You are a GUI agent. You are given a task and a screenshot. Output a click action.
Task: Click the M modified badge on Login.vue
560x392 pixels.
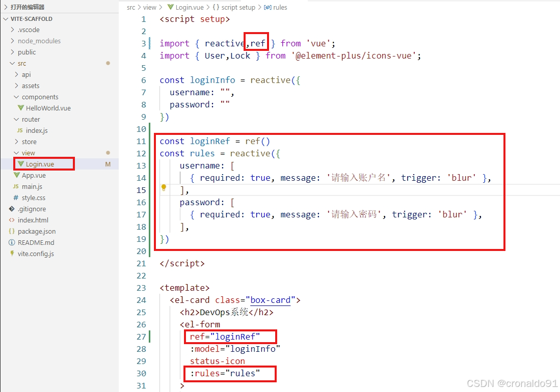click(108, 164)
